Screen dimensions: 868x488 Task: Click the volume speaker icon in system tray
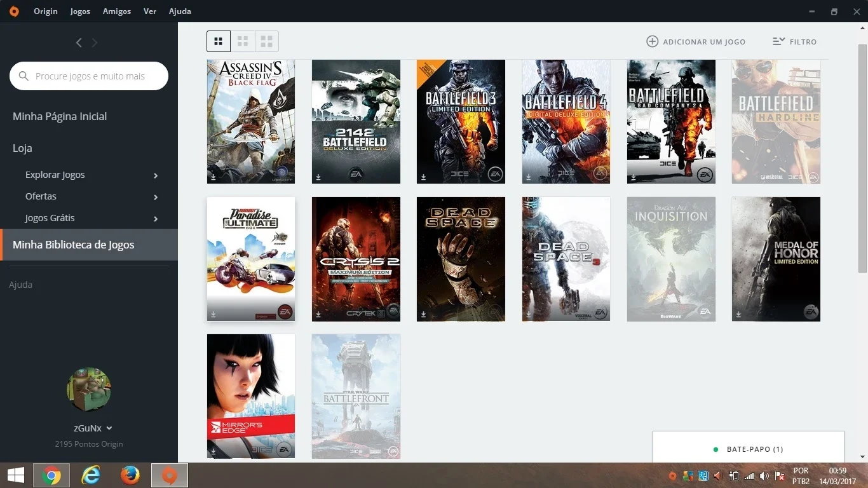pyautogui.click(x=718, y=475)
